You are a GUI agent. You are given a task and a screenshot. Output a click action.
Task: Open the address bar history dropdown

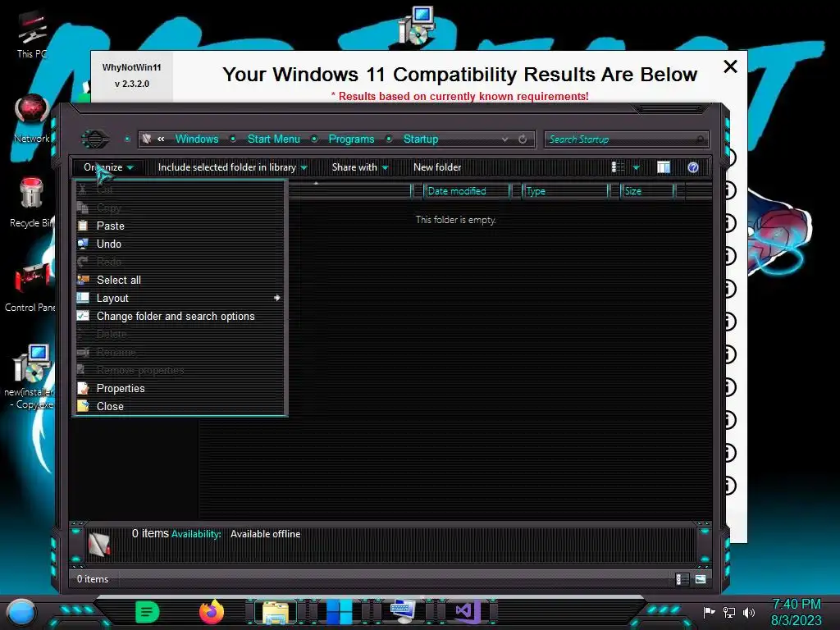pyautogui.click(x=504, y=139)
